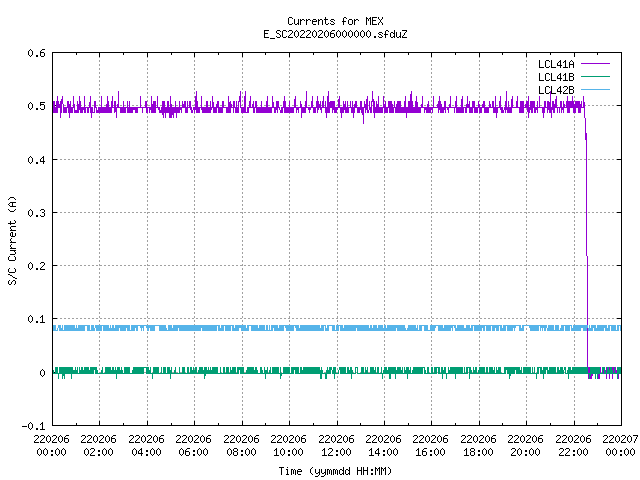Click the 220206 20:00 x-axis tick label

(x=526, y=445)
